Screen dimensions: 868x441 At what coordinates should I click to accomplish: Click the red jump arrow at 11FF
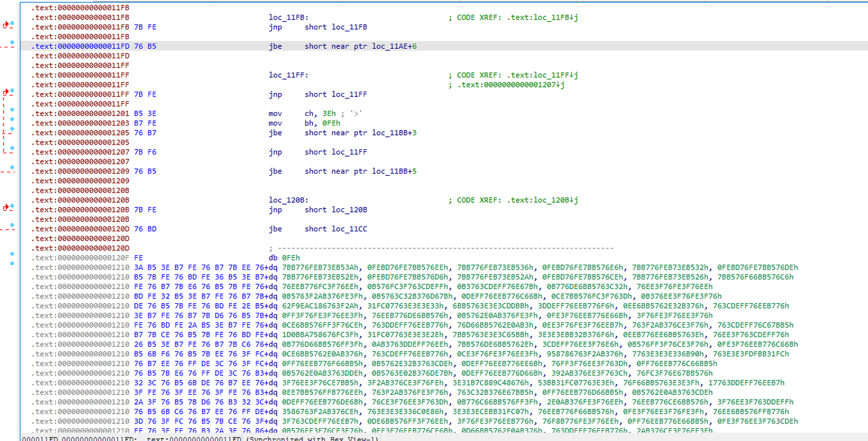point(7,92)
